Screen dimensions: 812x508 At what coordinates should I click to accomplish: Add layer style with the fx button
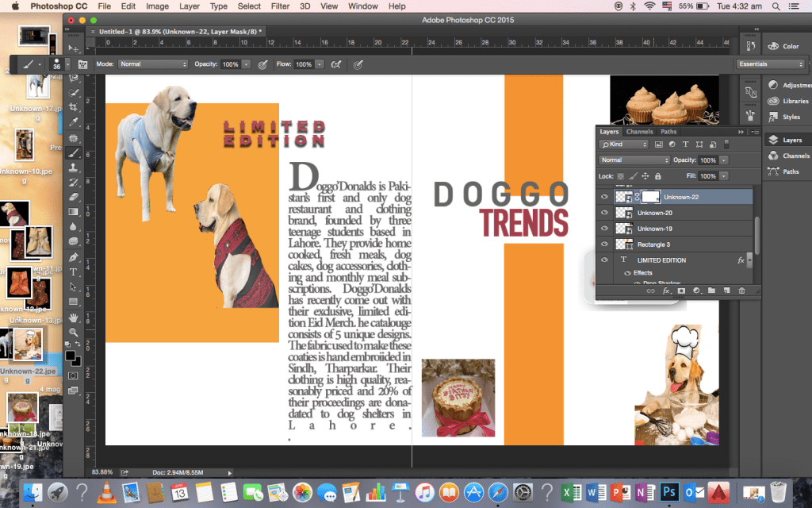pos(666,291)
